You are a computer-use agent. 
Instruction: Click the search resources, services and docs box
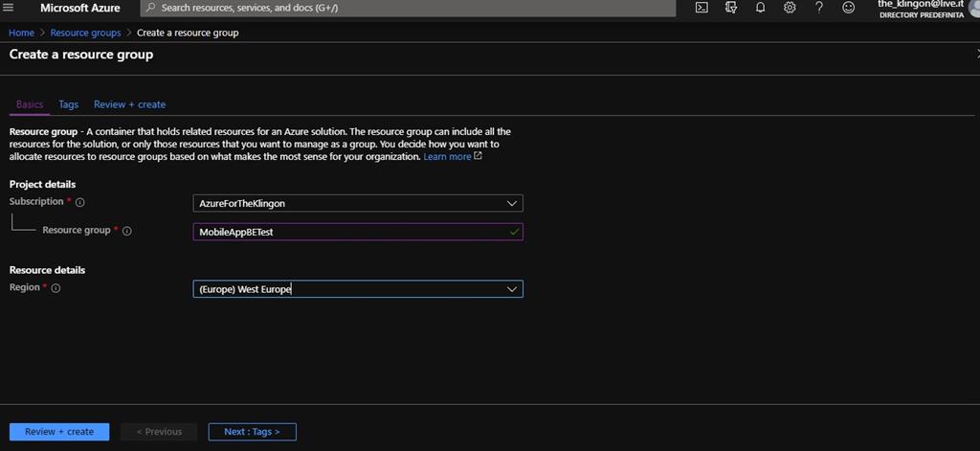pyautogui.click(x=408, y=8)
